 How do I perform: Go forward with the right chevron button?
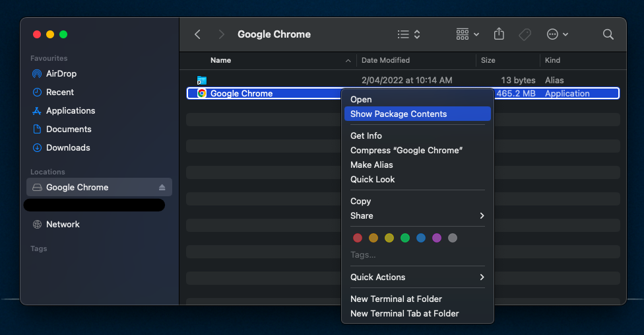coord(222,34)
